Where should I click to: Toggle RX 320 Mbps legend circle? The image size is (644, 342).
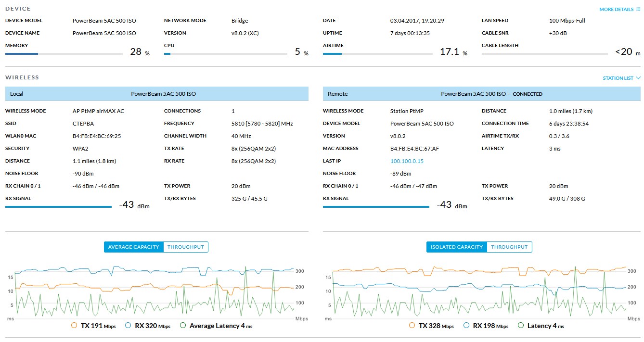coord(128,326)
